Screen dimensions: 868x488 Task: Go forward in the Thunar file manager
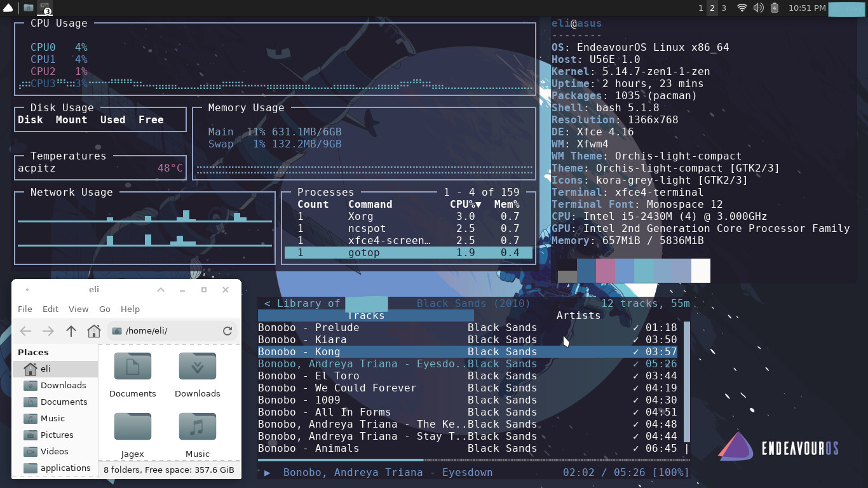coord(48,330)
